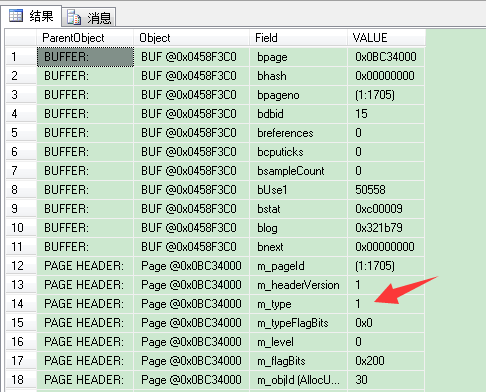The height and width of the screenshot is (392, 486).
Task: Click BUFFER: in row 11
Action: click(x=85, y=247)
